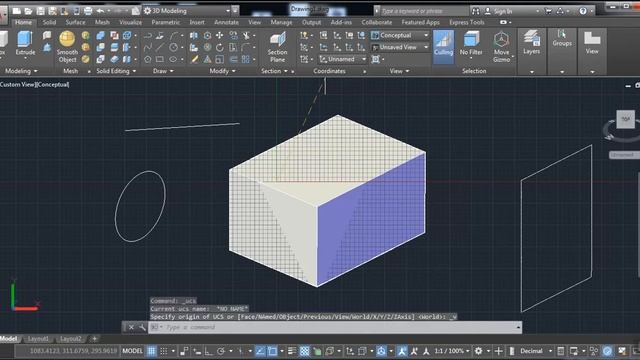Expand the Modify panel
Screen dimensions: 640x360
(222, 71)
